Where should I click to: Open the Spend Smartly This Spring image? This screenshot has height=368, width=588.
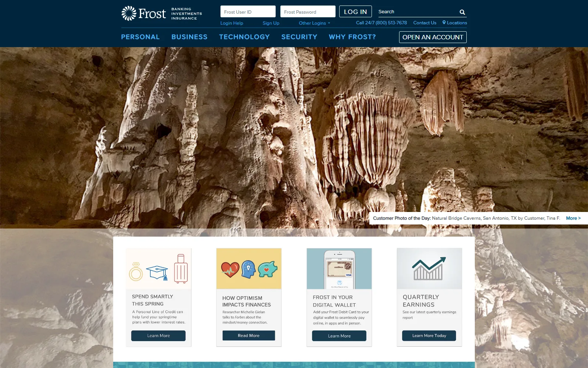(x=158, y=269)
